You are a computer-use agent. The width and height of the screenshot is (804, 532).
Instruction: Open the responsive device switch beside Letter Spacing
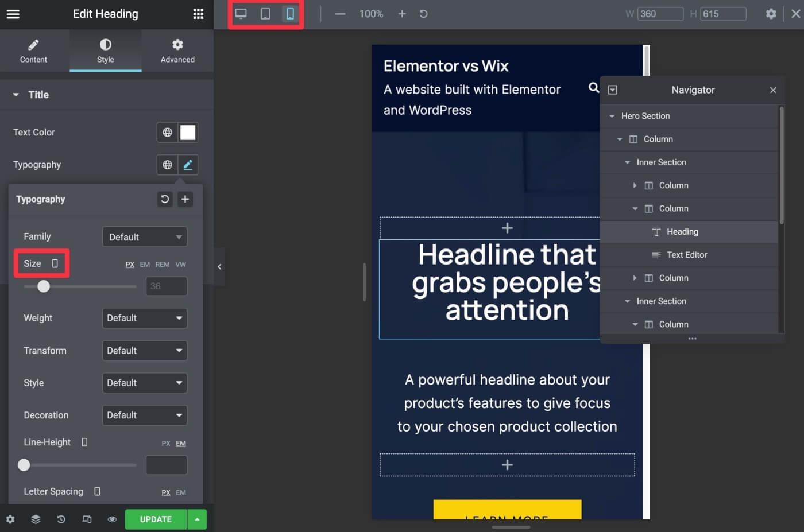coord(97,492)
